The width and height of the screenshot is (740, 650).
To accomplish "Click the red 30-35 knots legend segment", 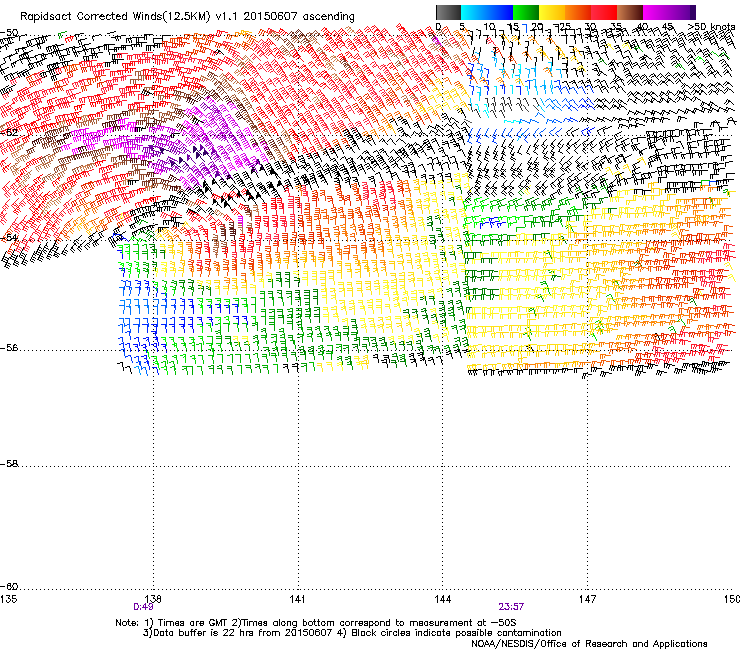I will [604, 12].
